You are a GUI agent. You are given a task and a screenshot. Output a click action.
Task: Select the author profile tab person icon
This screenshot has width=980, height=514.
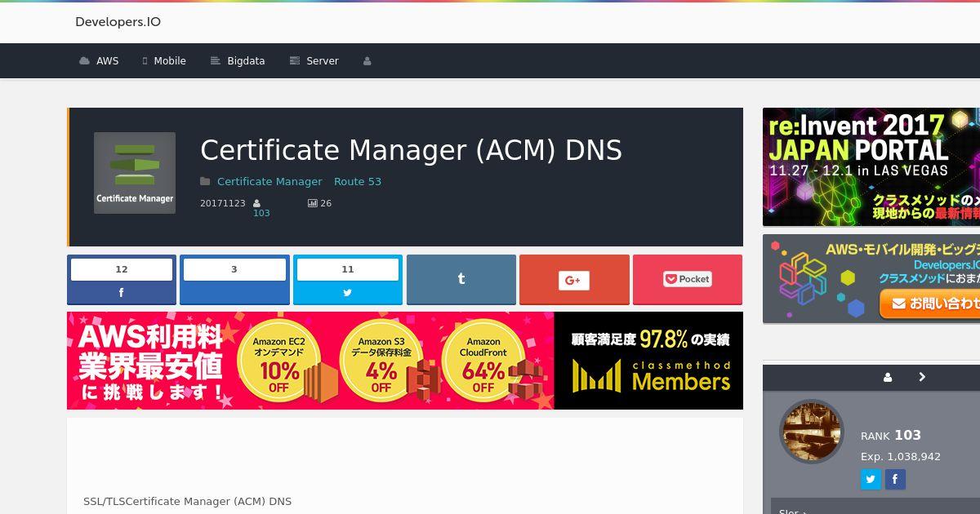point(888,377)
